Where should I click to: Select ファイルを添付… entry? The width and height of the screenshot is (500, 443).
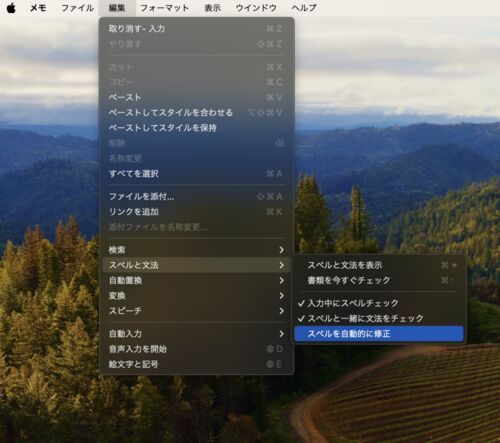click(x=196, y=197)
